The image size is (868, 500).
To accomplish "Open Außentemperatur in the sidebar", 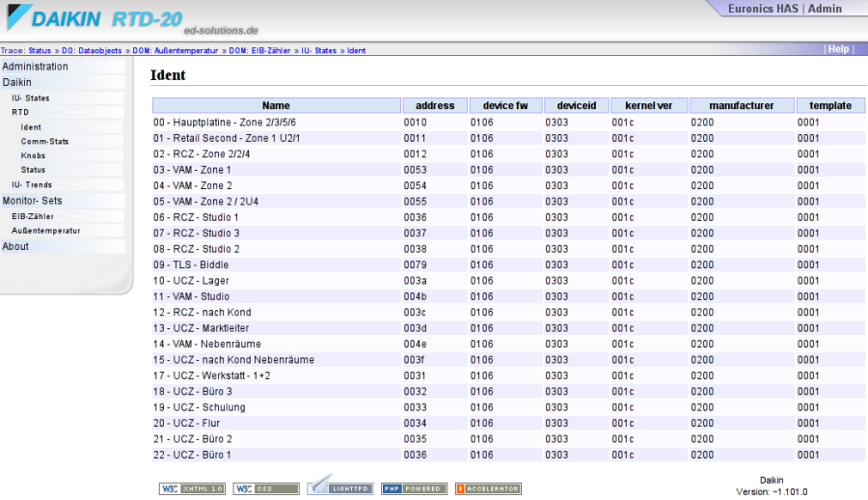I will pyautogui.click(x=67, y=231).
